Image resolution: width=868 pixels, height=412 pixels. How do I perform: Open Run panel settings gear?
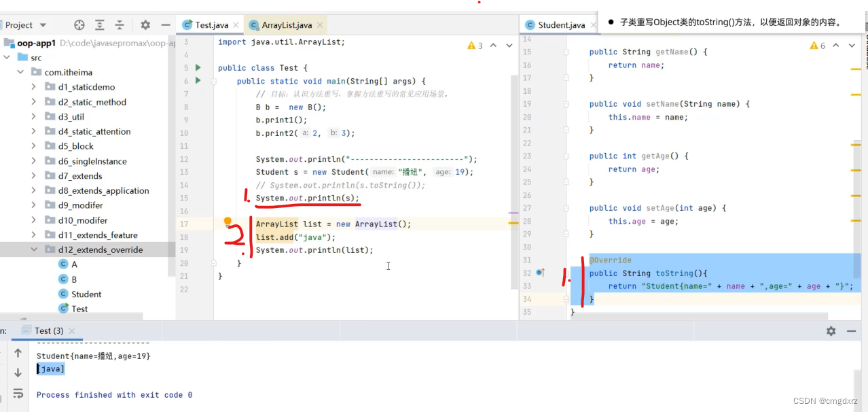pyautogui.click(x=830, y=331)
